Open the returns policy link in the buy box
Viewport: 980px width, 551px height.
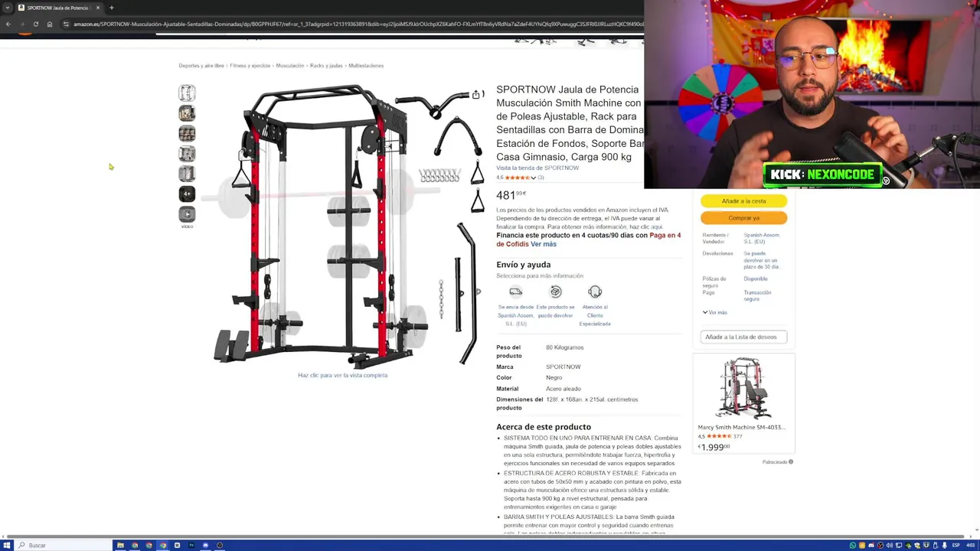tap(761, 260)
